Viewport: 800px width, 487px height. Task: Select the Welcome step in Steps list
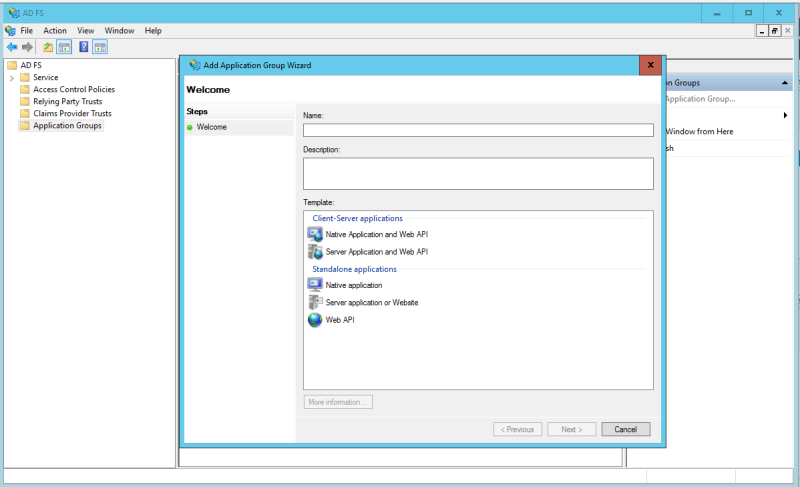[x=211, y=127]
